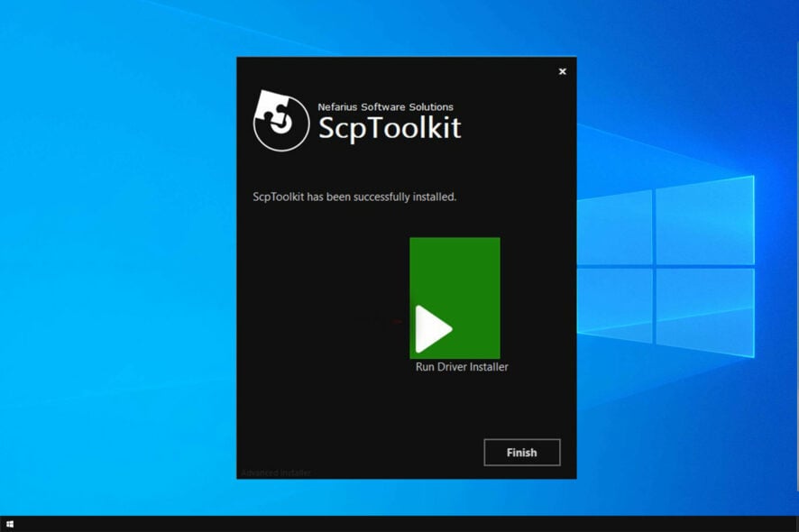Close the ScpToolkit installer window

click(x=562, y=71)
